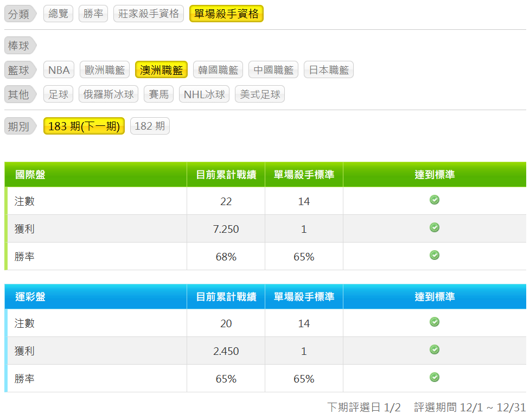
Task: Click green check icon for 運彩盤 獲利
Action: tap(435, 350)
